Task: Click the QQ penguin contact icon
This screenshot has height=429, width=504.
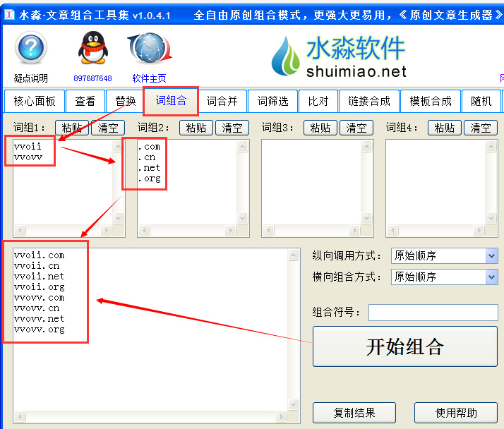Action: pyautogui.click(x=92, y=49)
